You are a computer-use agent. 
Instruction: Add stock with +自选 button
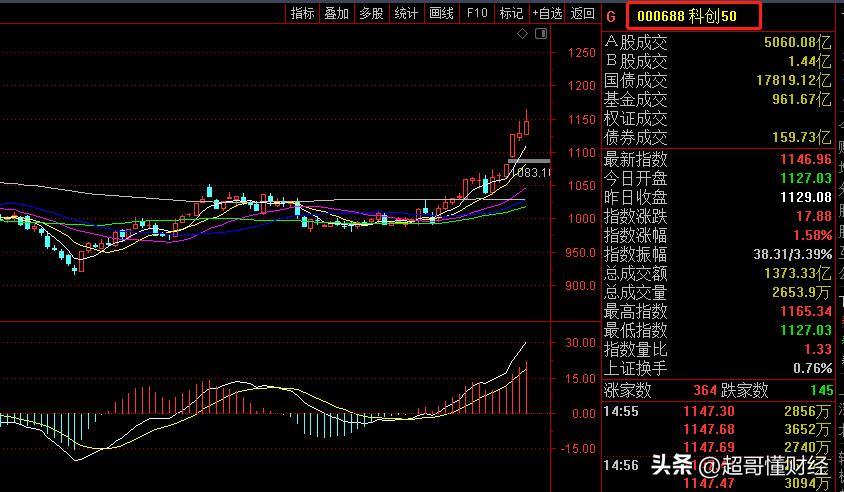pyautogui.click(x=547, y=13)
